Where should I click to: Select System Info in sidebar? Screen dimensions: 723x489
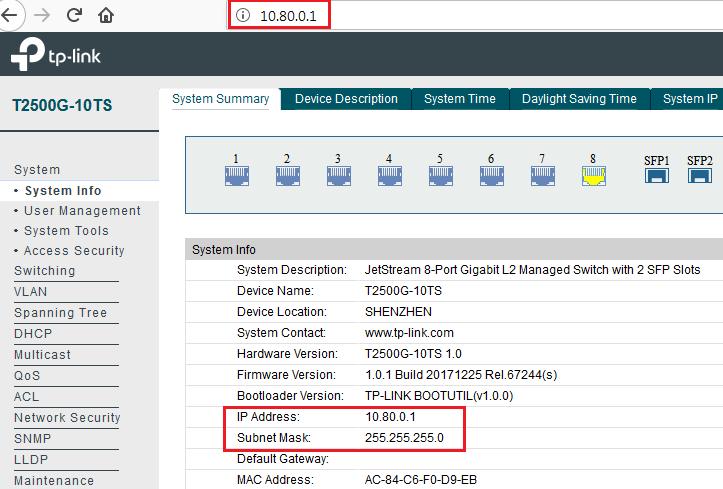tap(63, 190)
